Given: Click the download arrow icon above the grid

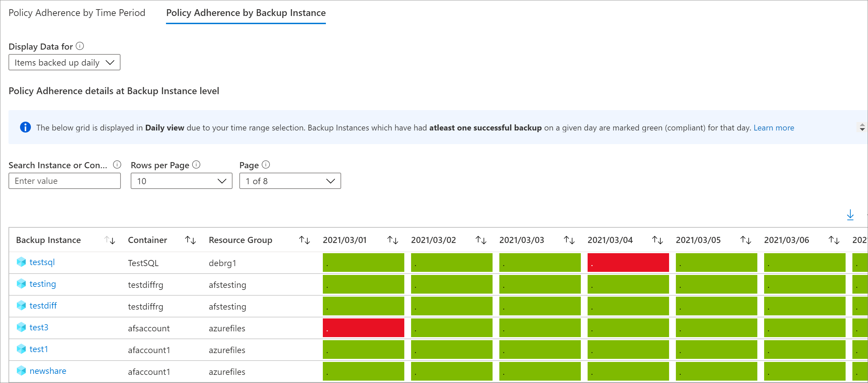Looking at the screenshot, I should coord(850,215).
